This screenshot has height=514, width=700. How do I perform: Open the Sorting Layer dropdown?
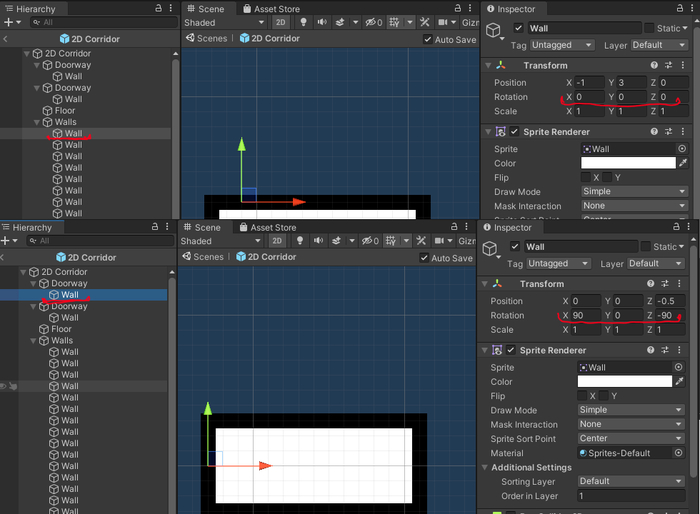coord(631,481)
